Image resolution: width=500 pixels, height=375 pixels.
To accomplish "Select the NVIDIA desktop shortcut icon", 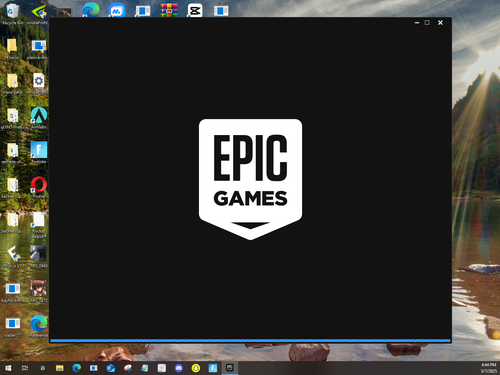I will pyautogui.click(x=38, y=13).
